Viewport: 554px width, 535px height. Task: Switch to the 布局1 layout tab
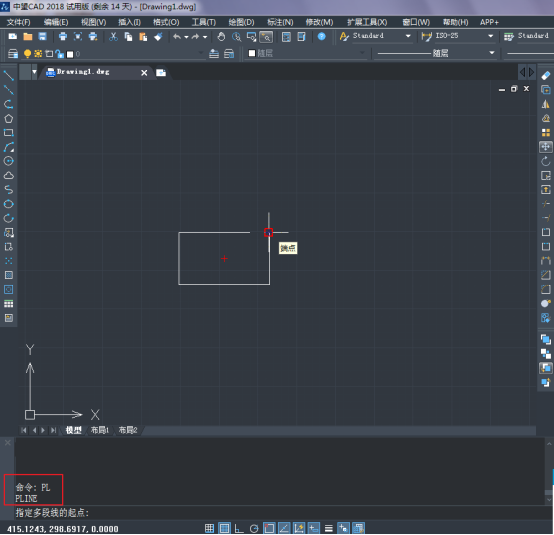tap(100, 430)
